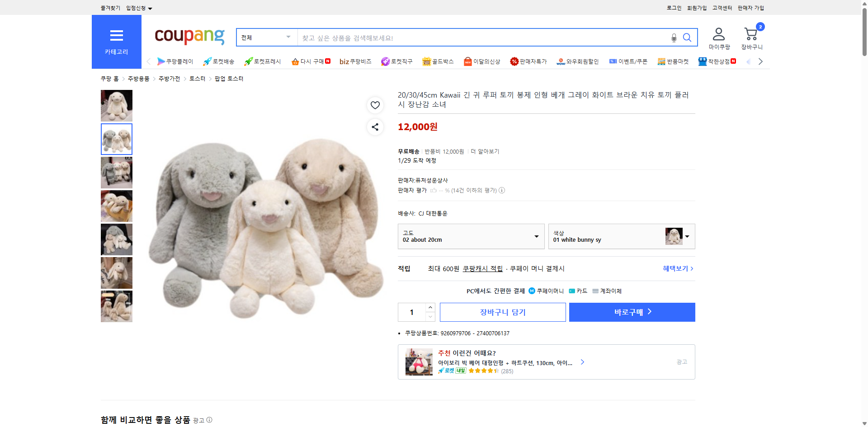Click the microphone voice search icon
The height and width of the screenshot is (427, 868).
(x=674, y=38)
